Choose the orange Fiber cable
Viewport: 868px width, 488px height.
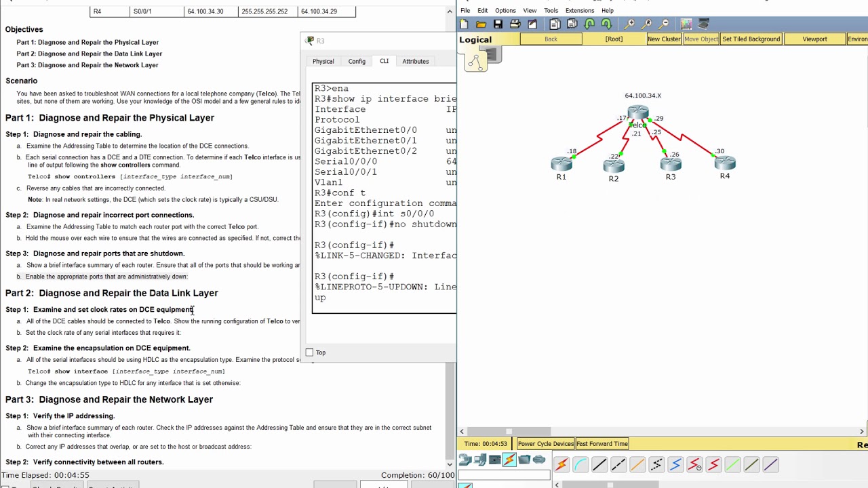(x=637, y=465)
